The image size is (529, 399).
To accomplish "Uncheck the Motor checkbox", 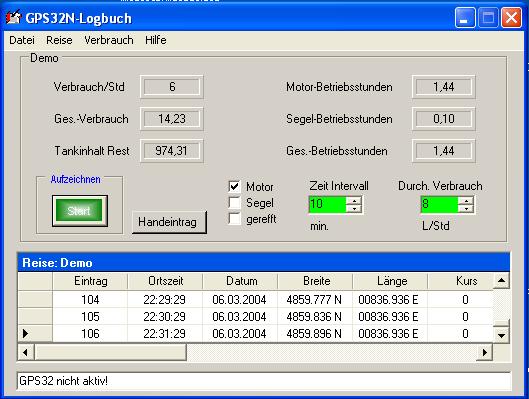I will (234, 187).
